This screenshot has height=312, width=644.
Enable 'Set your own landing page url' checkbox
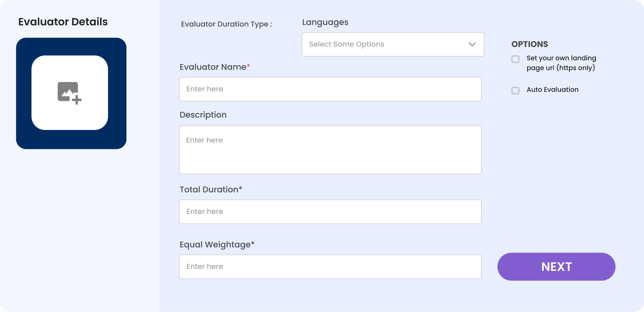[x=515, y=59]
